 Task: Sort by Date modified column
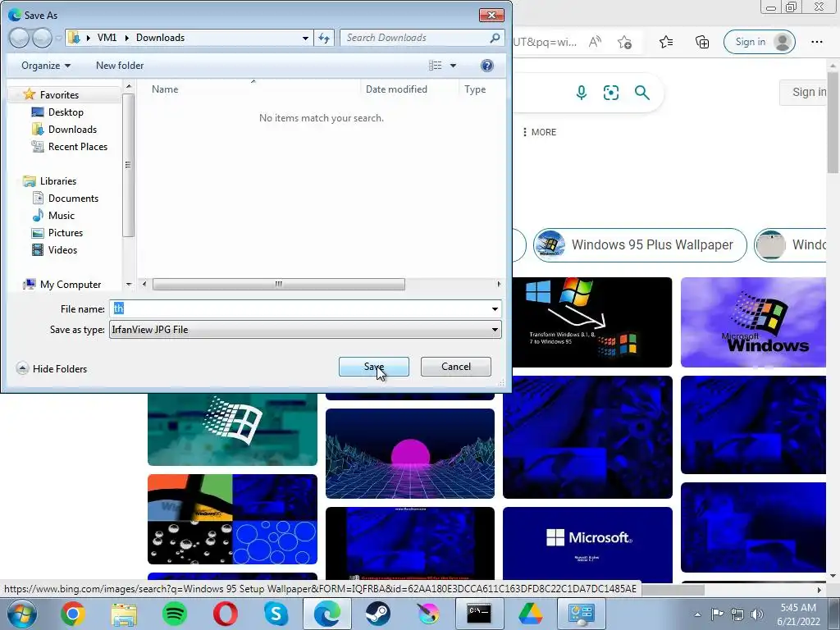click(x=396, y=89)
